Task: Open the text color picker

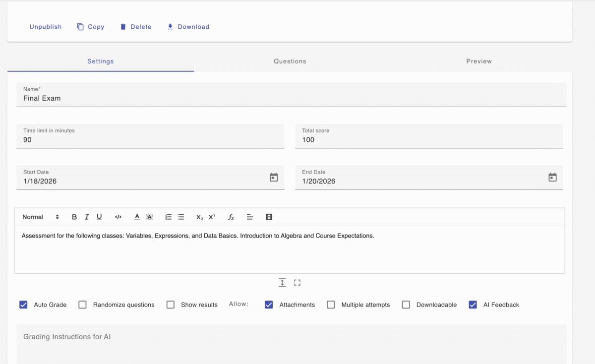Action: (x=137, y=217)
